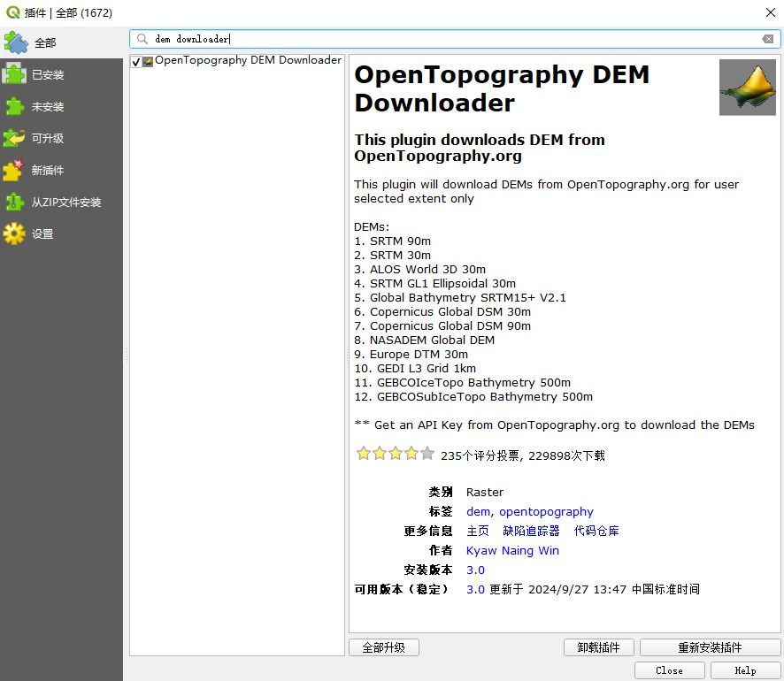Click the category value 'Raster'
Viewport: 784px width, 681px height.
tap(485, 492)
